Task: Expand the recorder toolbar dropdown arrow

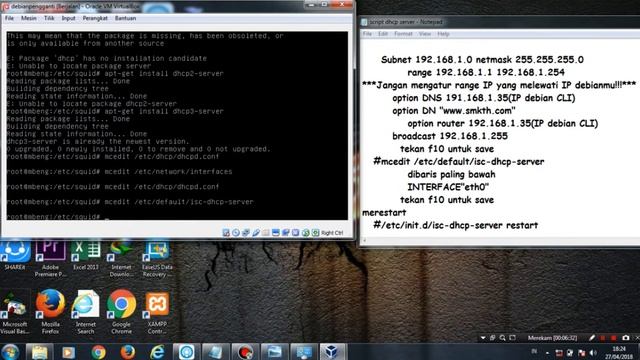Action: (483, 338)
